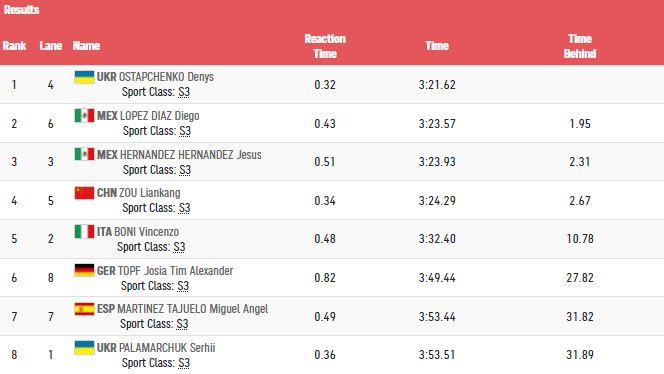
Task: Click the Italy flag beside BONI Vincenzo
Action: (x=84, y=232)
